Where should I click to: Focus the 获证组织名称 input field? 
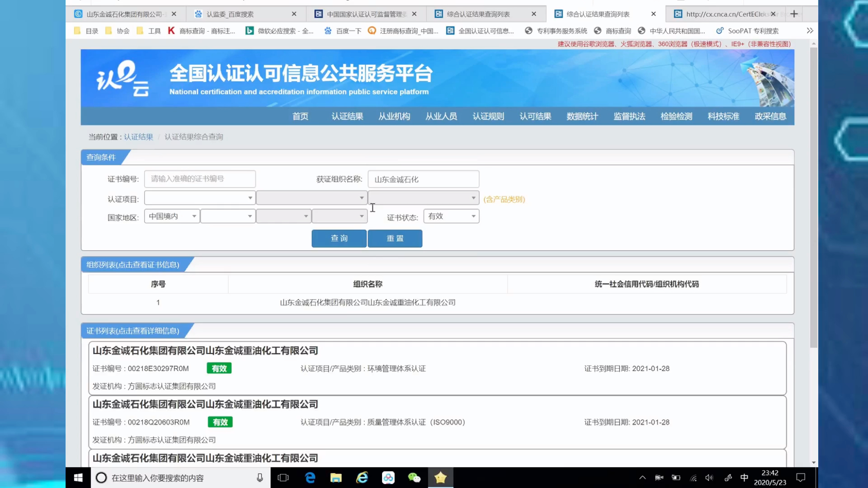[x=424, y=179]
